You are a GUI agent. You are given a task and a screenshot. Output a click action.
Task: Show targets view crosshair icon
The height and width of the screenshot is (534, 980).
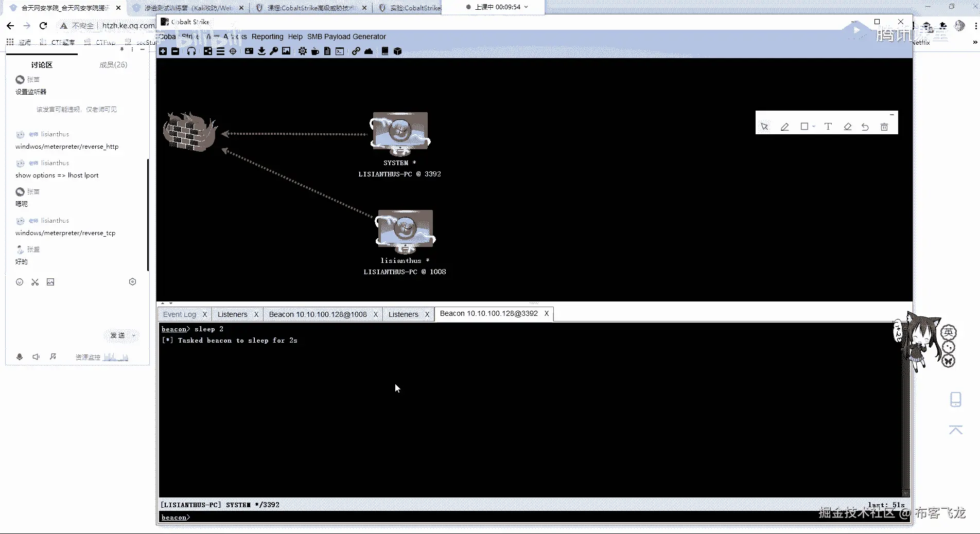(x=233, y=51)
